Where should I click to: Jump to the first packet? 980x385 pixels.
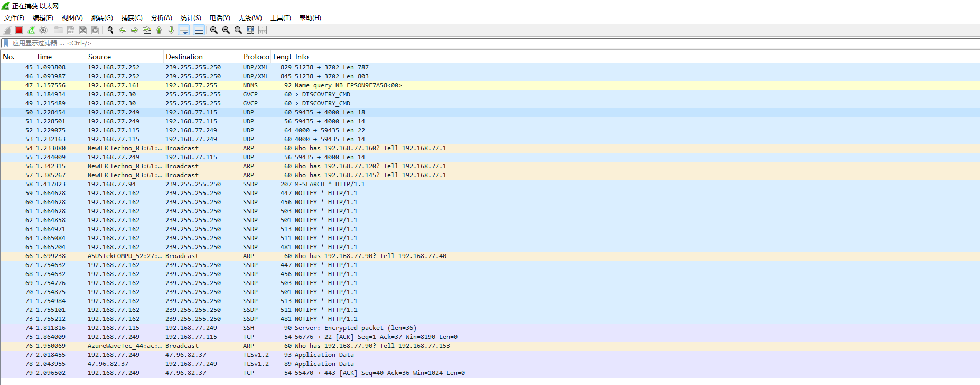pos(159,30)
